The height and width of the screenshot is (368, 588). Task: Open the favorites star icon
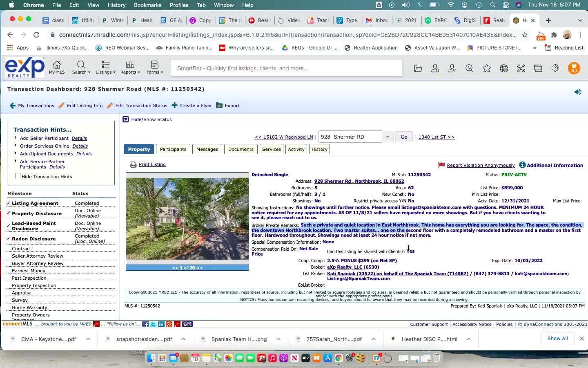click(x=487, y=68)
